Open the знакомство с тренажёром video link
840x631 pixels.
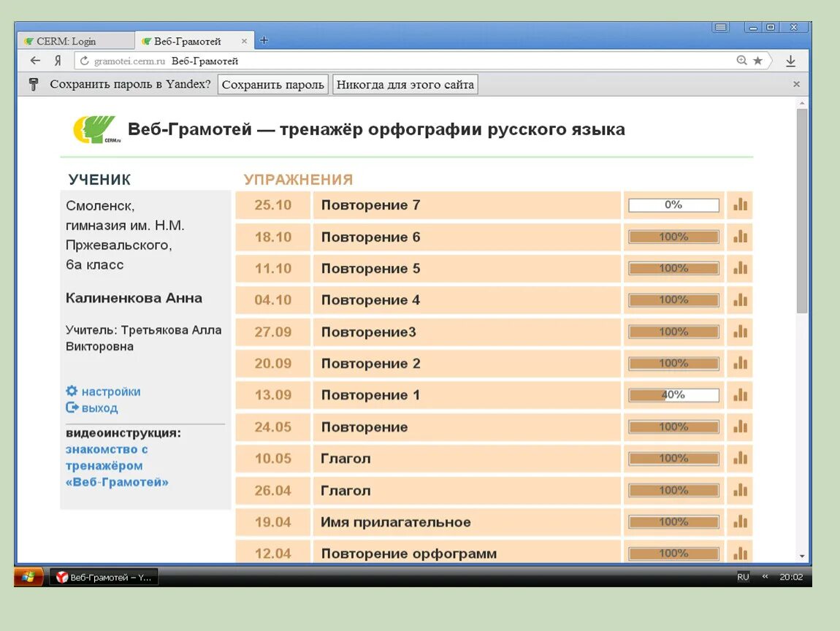(117, 465)
